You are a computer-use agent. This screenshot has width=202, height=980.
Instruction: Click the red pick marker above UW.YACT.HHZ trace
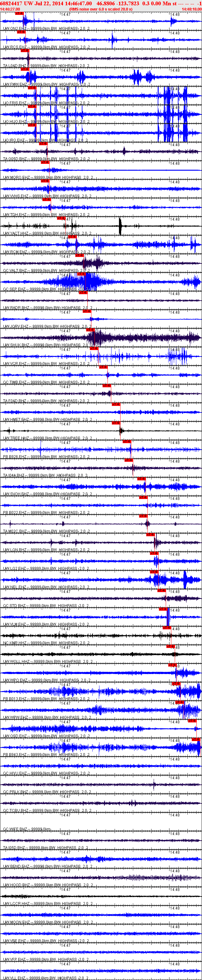[61, 218]
